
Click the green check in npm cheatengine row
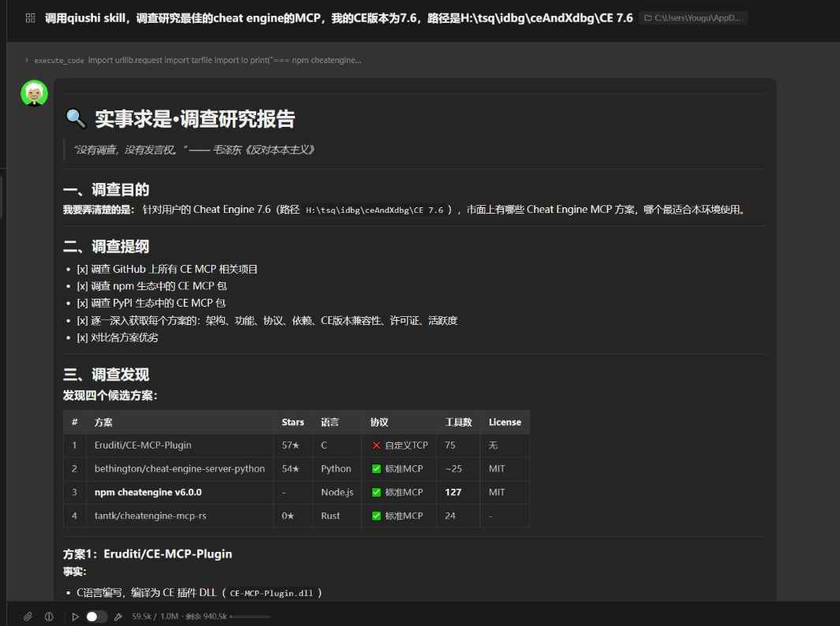376,493
